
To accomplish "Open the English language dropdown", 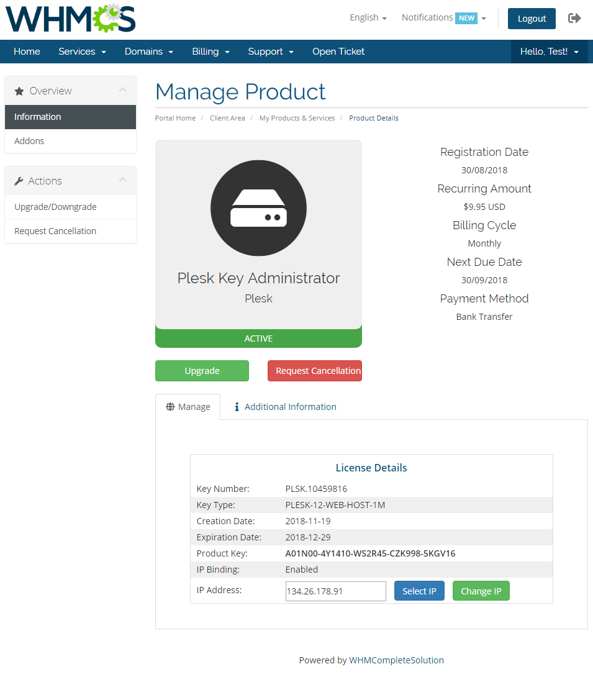I will click(368, 18).
